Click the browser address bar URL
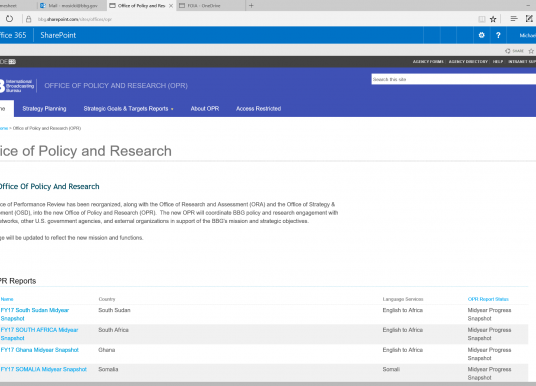Image resolution: width=536 pixels, height=386 pixels. [x=75, y=19]
